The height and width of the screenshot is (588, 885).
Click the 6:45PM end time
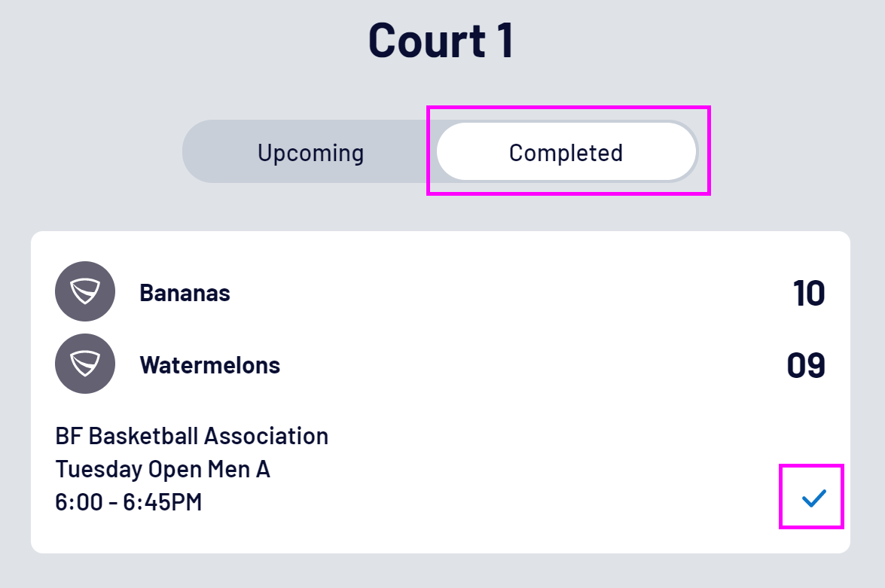(x=163, y=502)
